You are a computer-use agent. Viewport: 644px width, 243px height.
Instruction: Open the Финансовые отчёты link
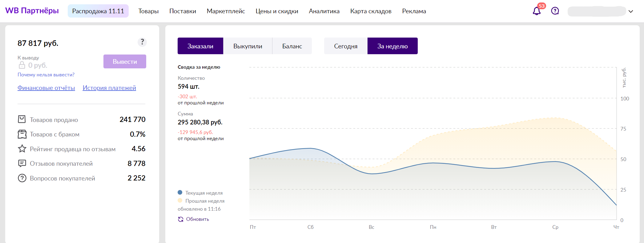coord(46,88)
